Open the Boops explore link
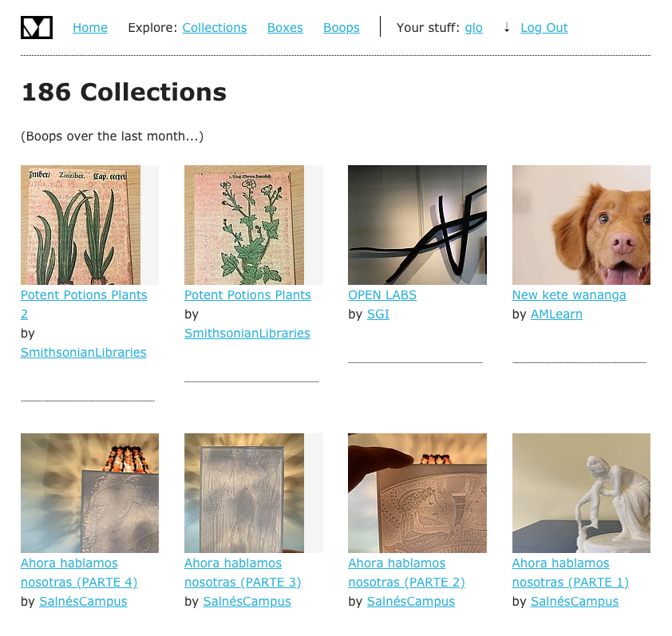This screenshot has height=636, width=672. (341, 27)
